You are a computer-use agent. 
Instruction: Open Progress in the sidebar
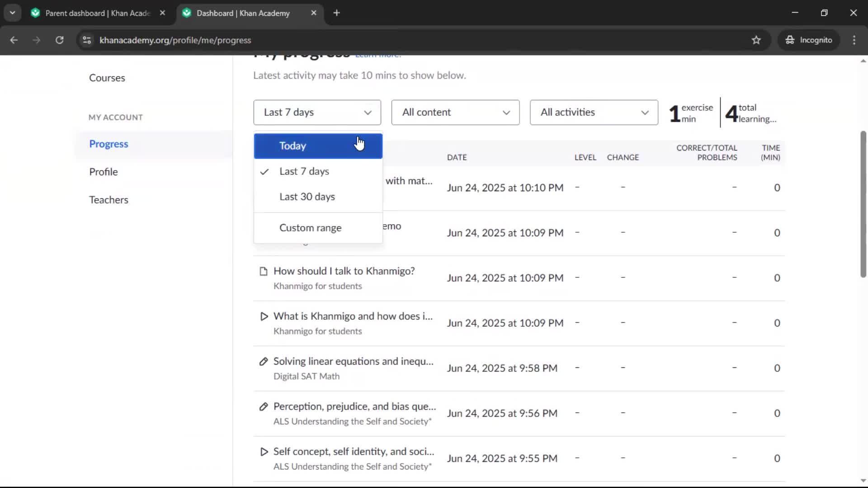coord(108,144)
